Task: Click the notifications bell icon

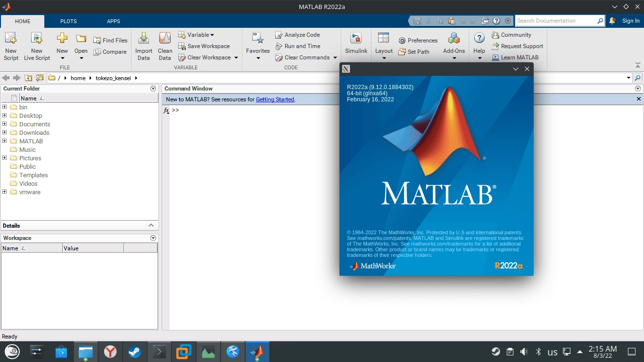Action: point(612,21)
